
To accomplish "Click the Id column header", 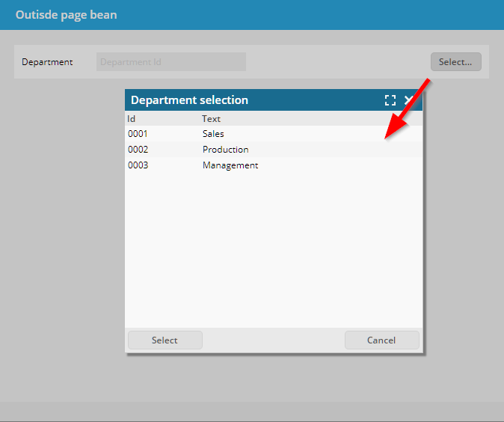I will tap(132, 119).
